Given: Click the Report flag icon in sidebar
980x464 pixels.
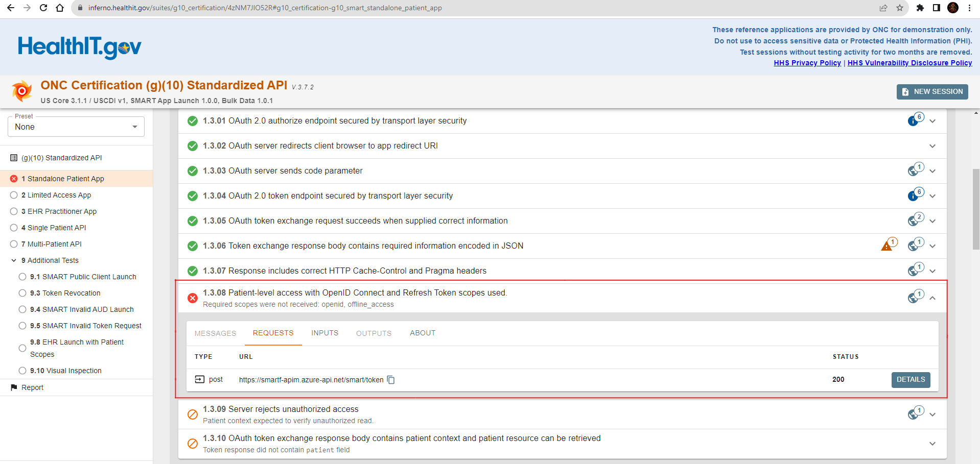Looking at the screenshot, I should (14, 387).
